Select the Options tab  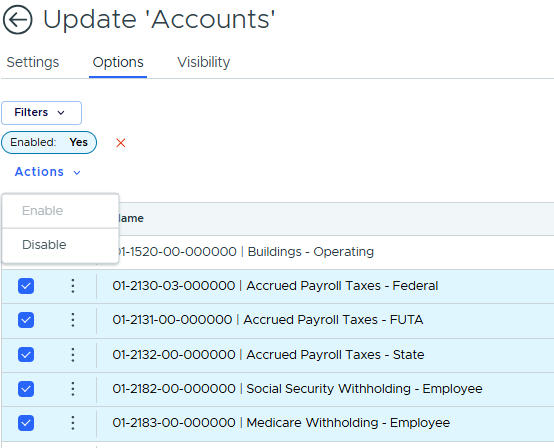[118, 62]
